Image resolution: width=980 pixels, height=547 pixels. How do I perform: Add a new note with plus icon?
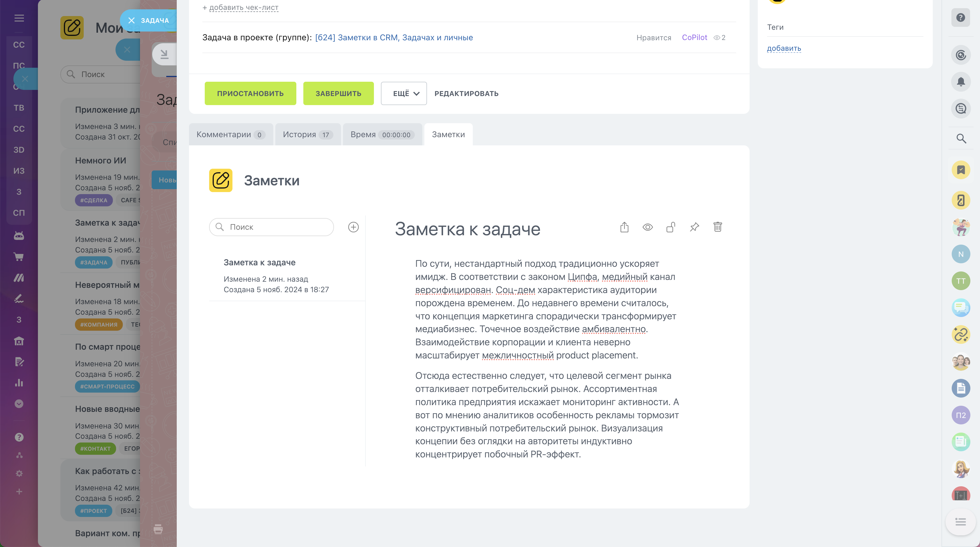pos(353,227)
